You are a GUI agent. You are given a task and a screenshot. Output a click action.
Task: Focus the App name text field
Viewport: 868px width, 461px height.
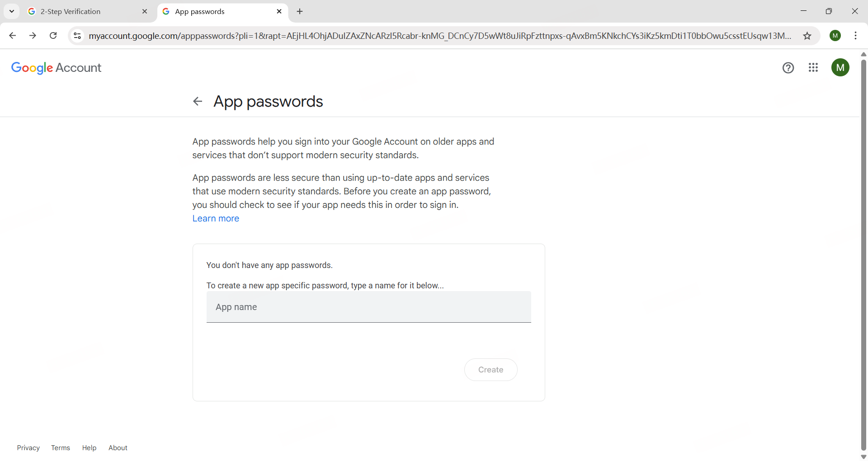pos(368,307)
